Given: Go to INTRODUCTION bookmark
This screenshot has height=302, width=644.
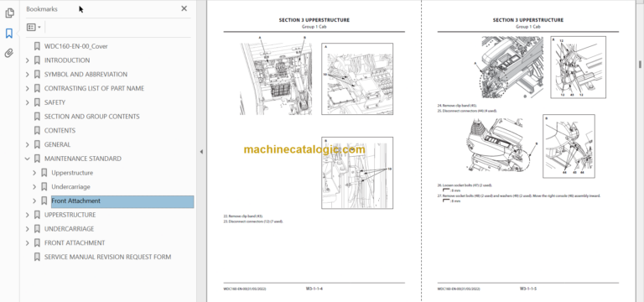Looking at the screenshot, I should pos(67,60).
